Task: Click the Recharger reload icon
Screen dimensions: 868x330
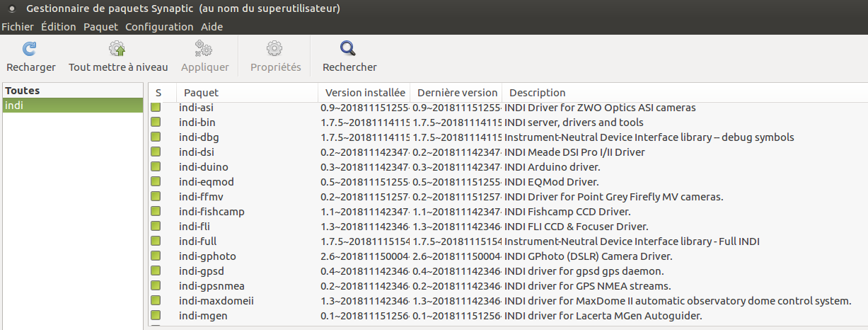Action: (30, 49)
